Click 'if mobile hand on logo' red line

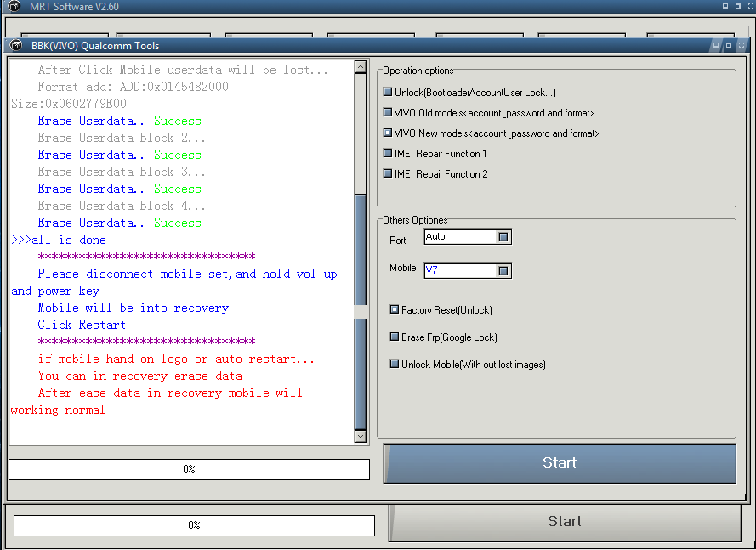(x=176, y=359)
